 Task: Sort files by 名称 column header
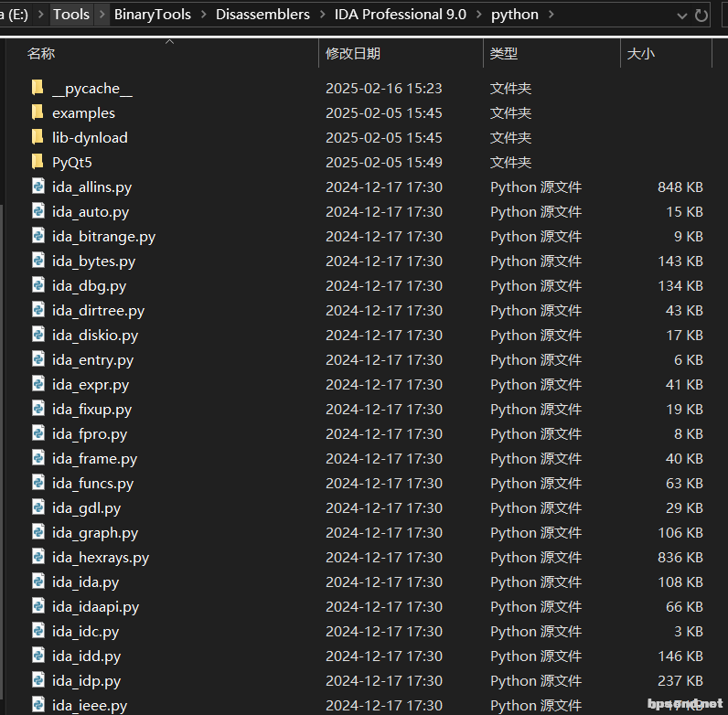[x=163, y=54]
